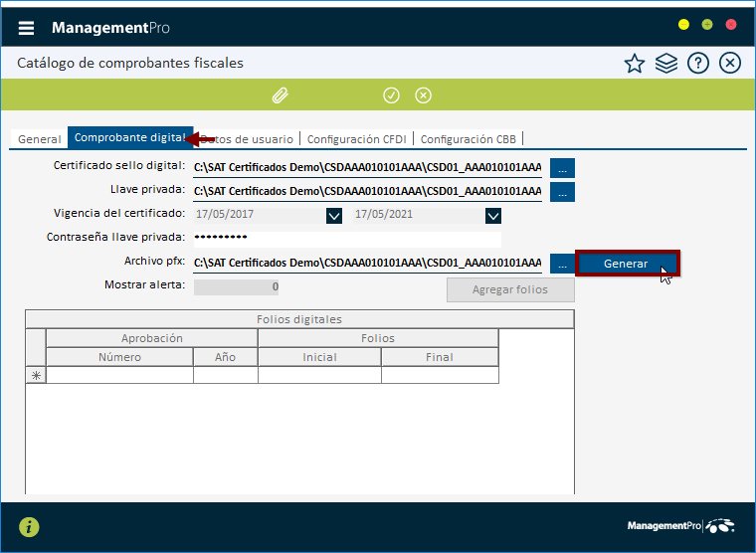Accept changes with green toolbar checkmark
This screenshot has height=553, width=756.
391,95
